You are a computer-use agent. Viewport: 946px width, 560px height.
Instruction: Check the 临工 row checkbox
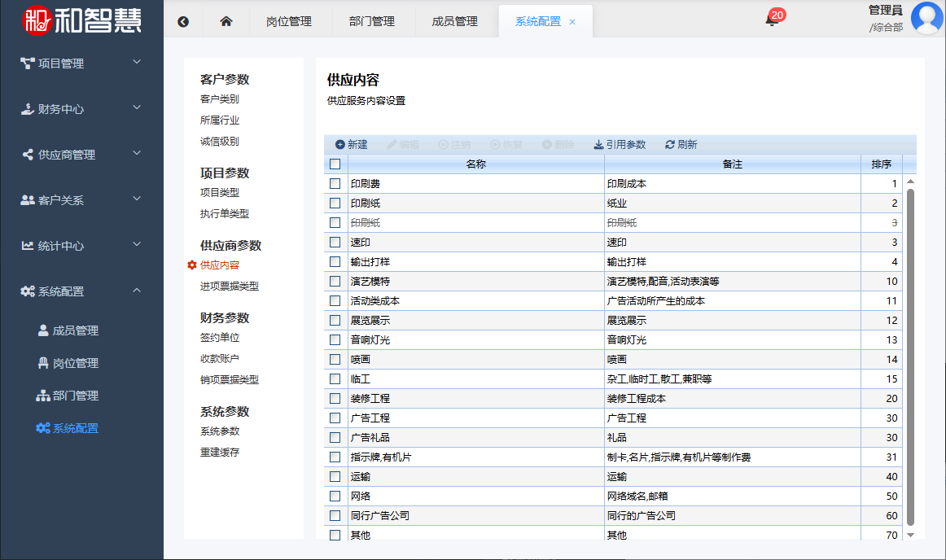(x=335, y=379)
